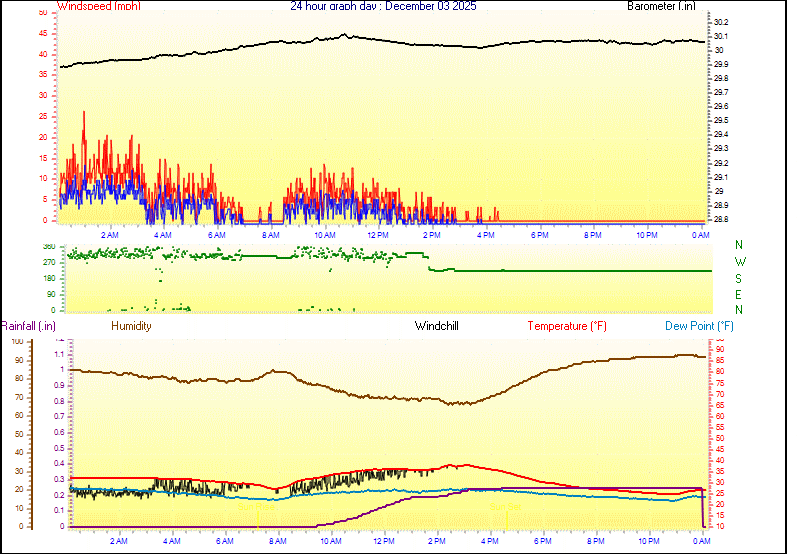Click 12 PM tick on bottom temperature graph
Viewport: 798px width, 554px height.
tap(383, 541)
